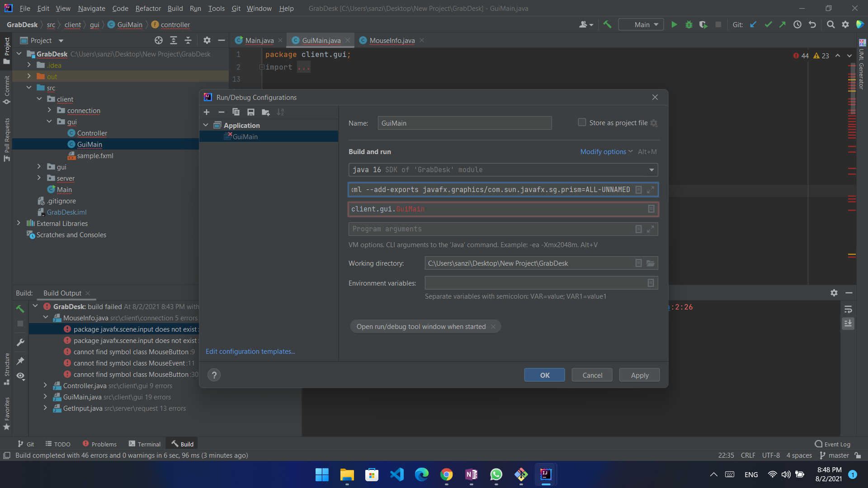Open the java 16 SDK dropdown
Viewport: 868px width, 488px height.
click(x=651, y=170)
